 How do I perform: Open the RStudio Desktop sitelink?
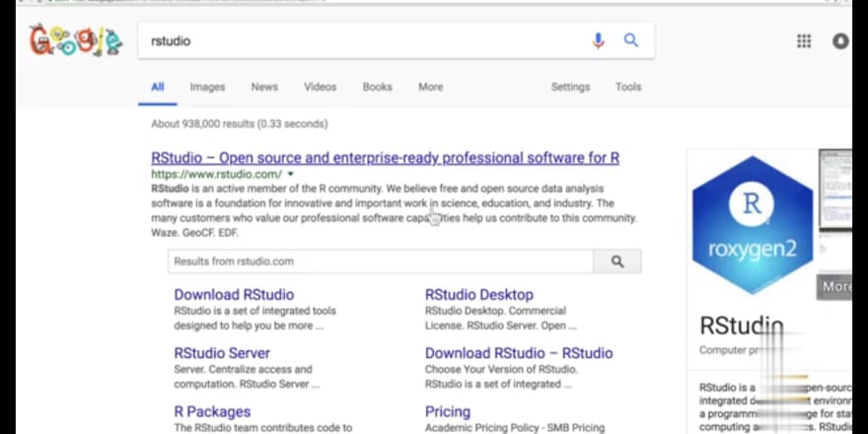[x=479, y=295]
